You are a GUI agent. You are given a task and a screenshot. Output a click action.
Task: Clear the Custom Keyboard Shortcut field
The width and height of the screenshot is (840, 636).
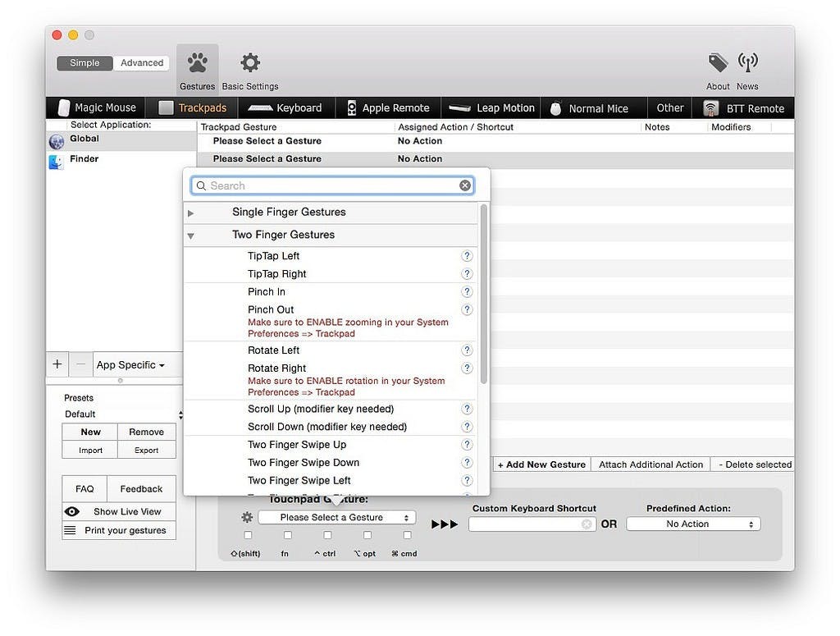tap(587, 524)
